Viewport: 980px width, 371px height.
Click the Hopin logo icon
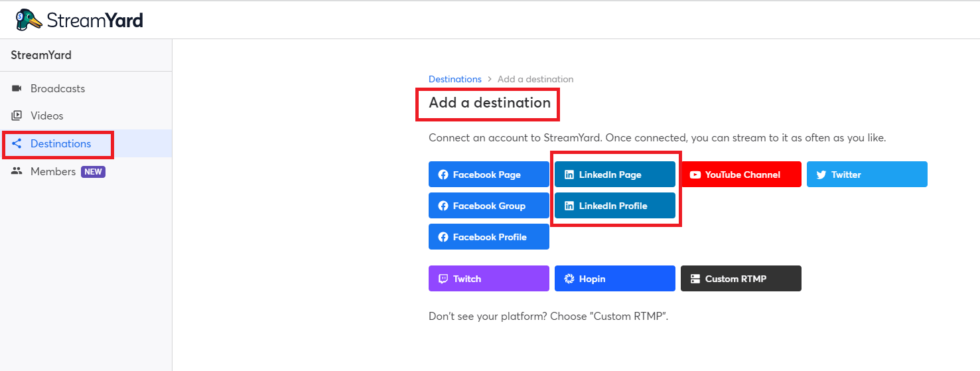[569, 279]
